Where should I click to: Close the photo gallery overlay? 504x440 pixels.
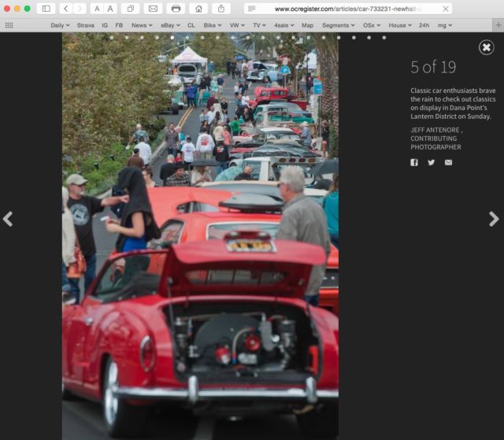(486, 47)
